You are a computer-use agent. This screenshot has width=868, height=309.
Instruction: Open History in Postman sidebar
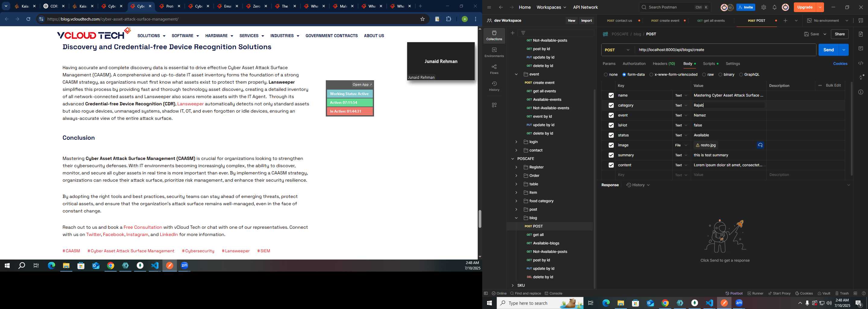click(494, 86)
